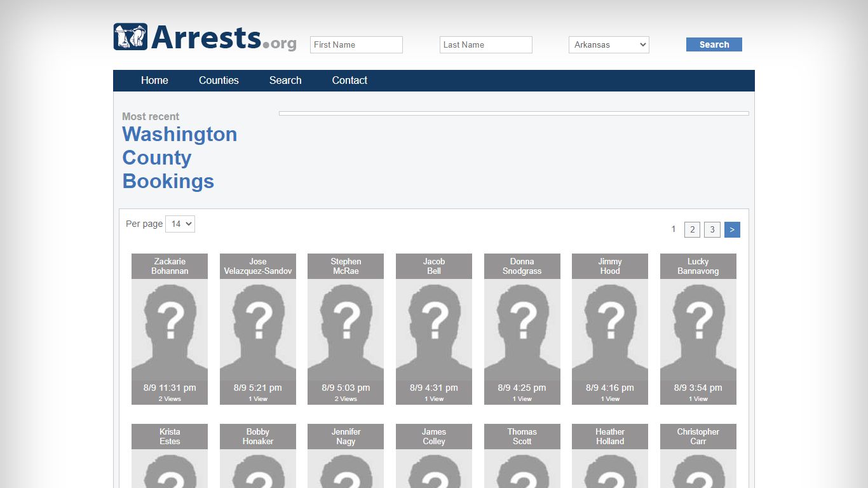Open Donna Snodgrass's name header
Image resolution: width=868 pixels, height=488 pixels.
(x=522, y=266)
